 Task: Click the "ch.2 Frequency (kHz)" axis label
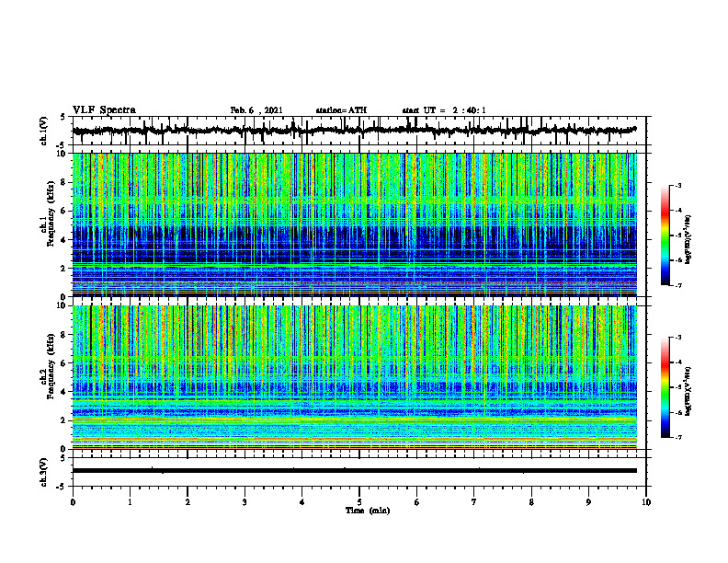pyautogui.click(x=49, y=366)
